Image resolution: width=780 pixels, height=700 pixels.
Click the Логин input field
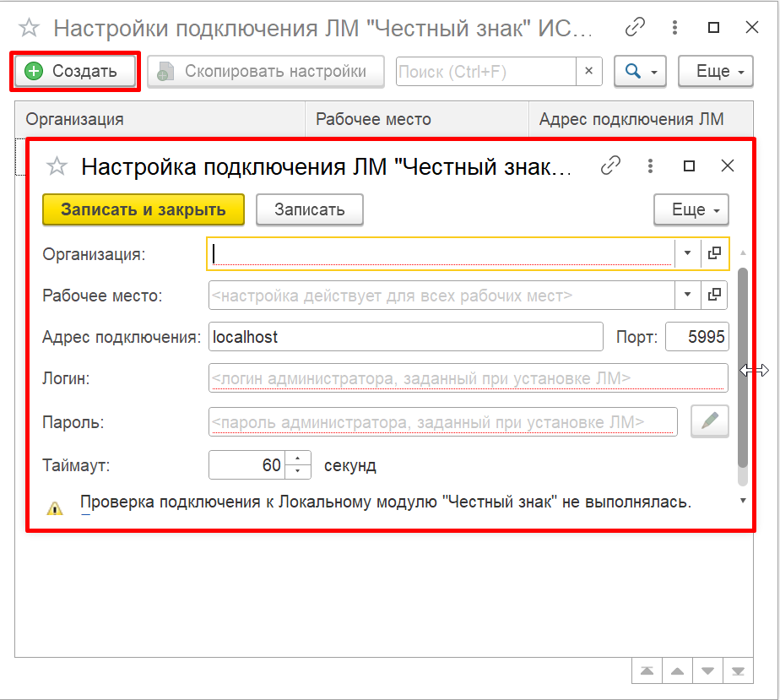tap(469, 378)
